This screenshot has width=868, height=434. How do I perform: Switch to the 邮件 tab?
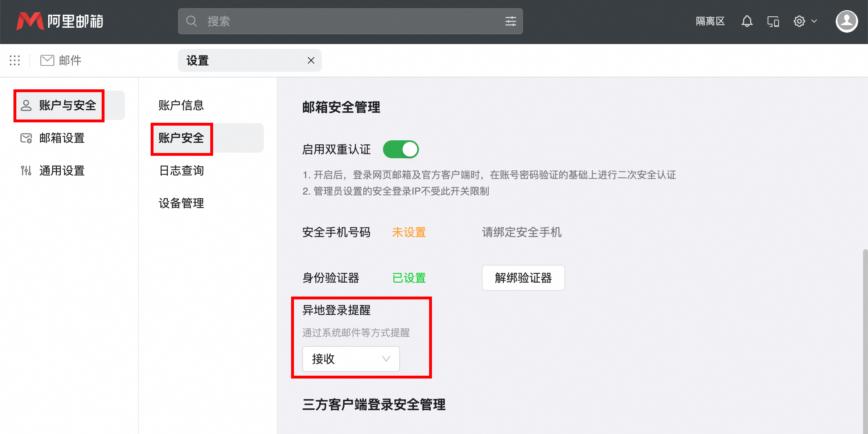[60, 60]
